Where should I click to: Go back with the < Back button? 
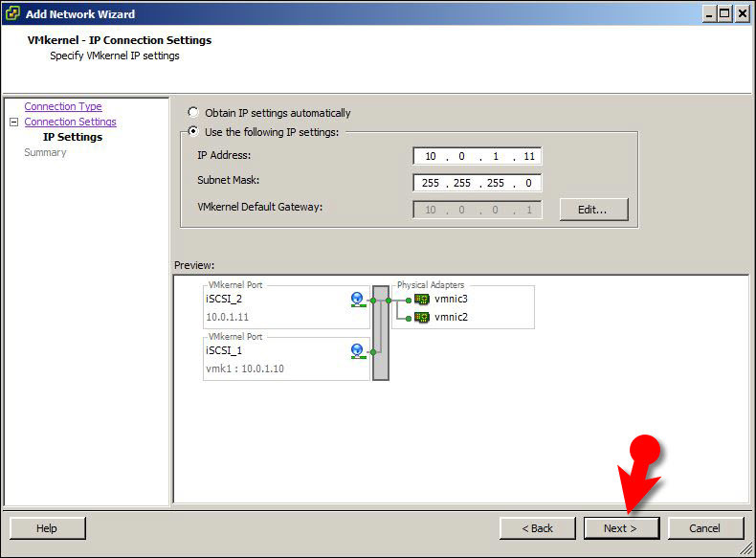(538, 528)
